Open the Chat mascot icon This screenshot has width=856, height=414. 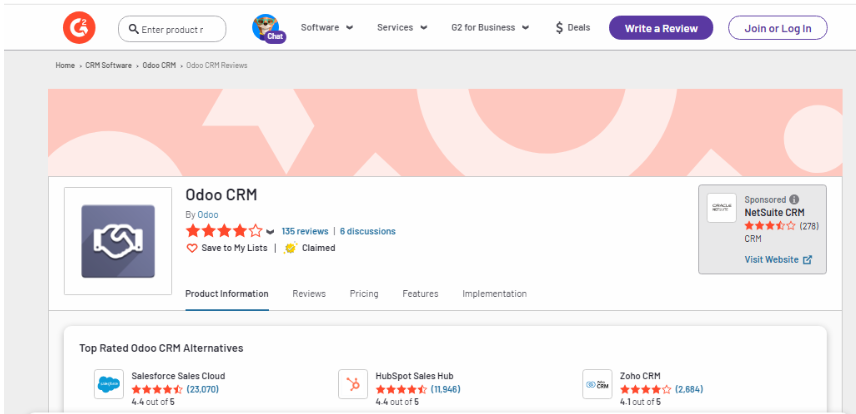coord(267,28)
